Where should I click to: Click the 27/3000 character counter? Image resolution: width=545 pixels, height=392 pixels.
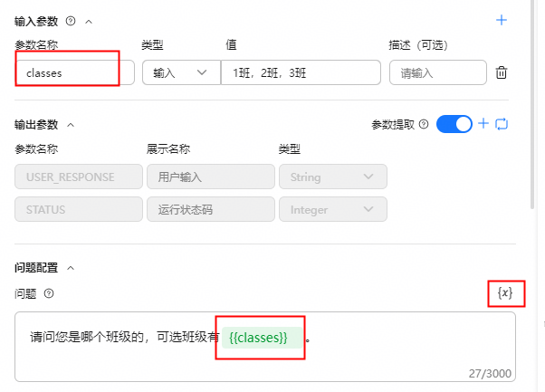490,373
